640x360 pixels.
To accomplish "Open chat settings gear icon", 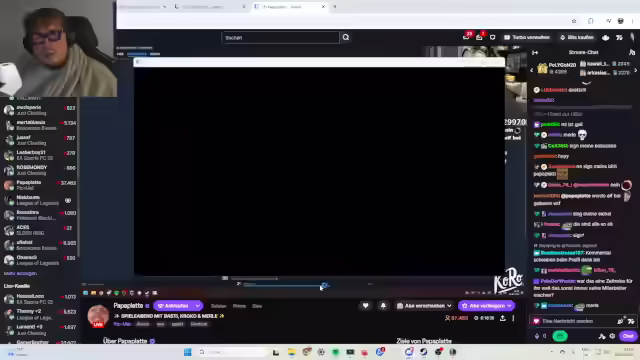I will (x=612, y=336).
